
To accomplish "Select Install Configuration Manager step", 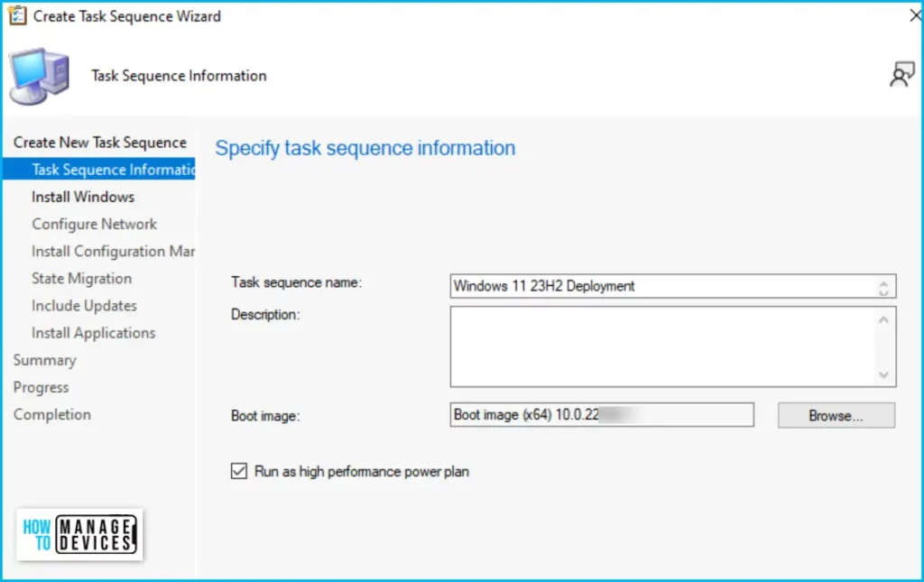I will (x=113, y=251).
